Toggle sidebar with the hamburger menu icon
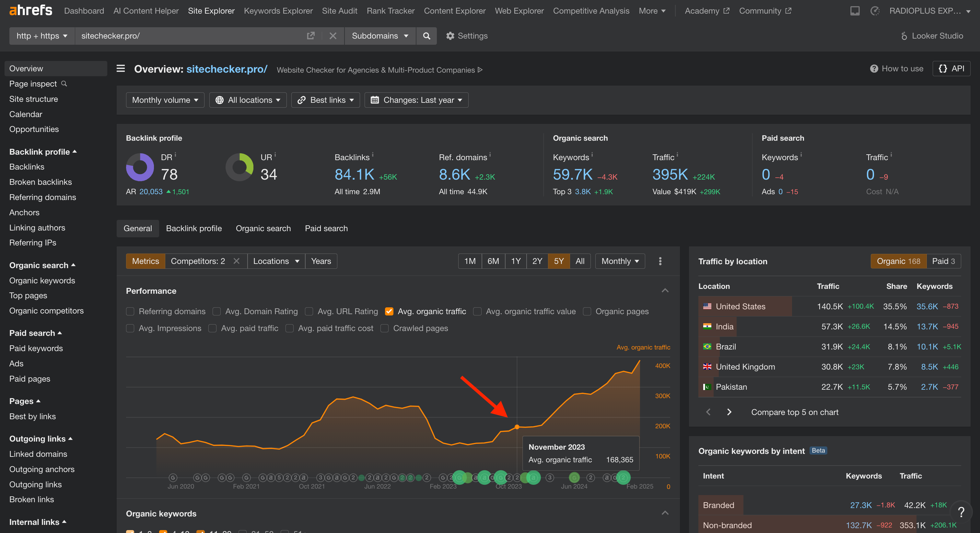Image resolution: width=980 pixels, height=533 pixels. coord(121,68)
